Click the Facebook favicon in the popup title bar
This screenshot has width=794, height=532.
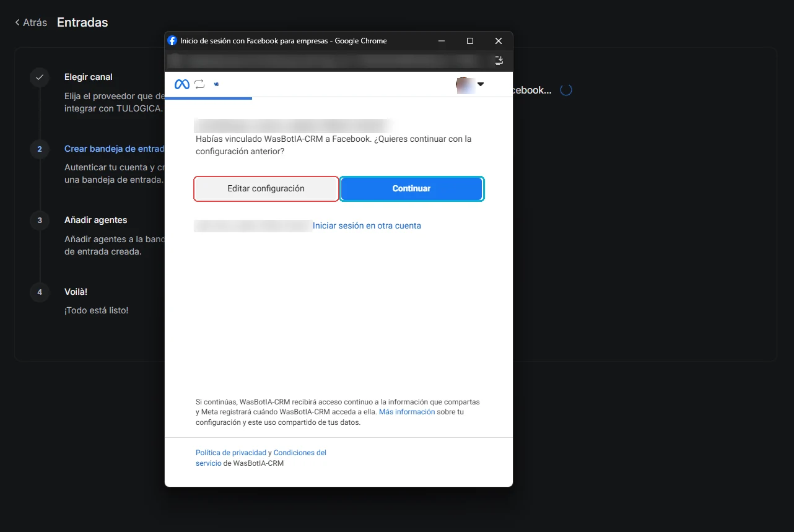click(x=172, y=41)
